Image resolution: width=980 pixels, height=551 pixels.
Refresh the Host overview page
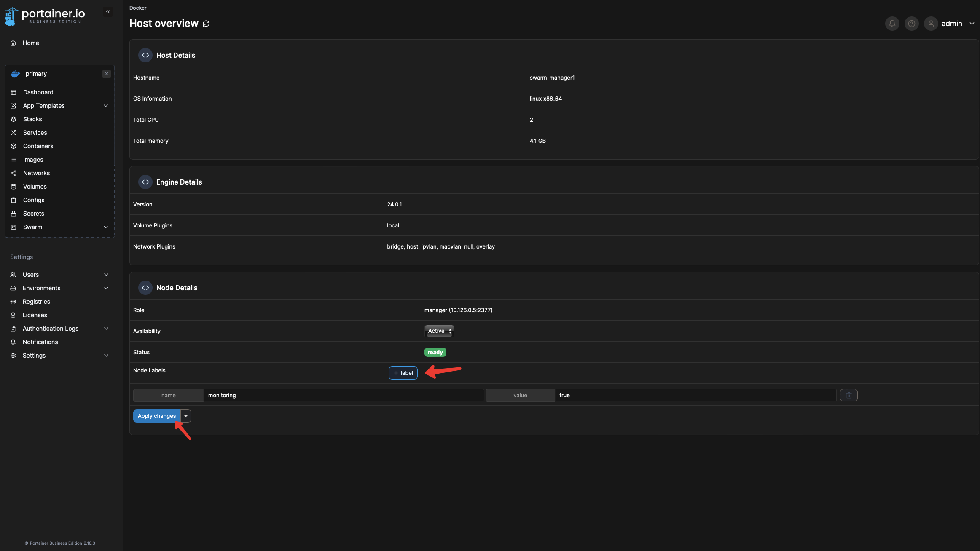tap(206, 24)
